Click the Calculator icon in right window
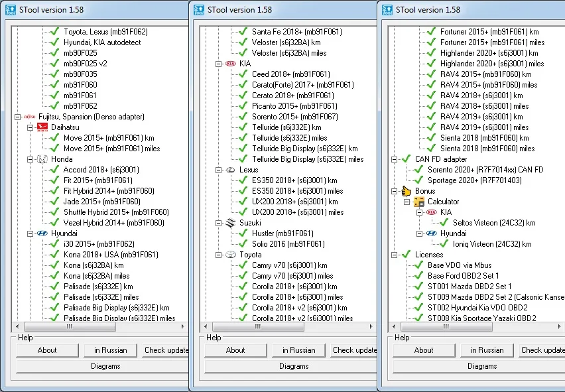This screenshot has height=392, width=565. click(x=419, y=202)
